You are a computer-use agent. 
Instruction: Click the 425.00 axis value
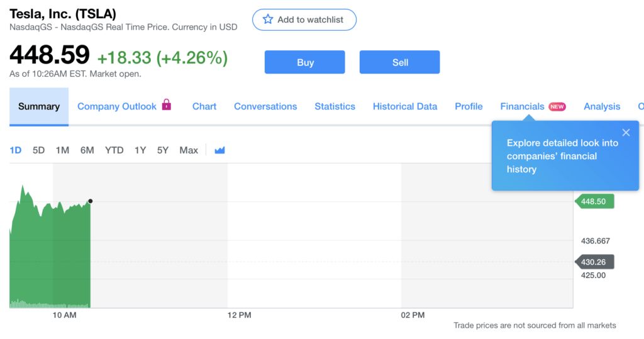pos(593,275)
